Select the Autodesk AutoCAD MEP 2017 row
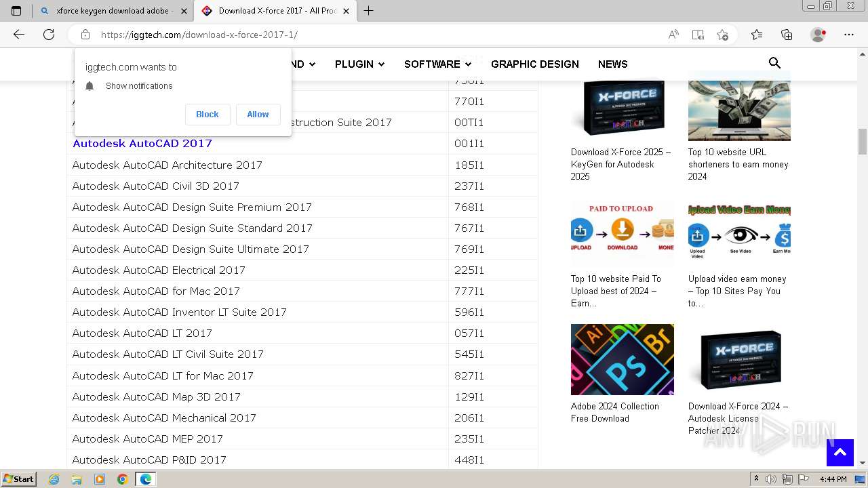This screenshot has height=488, width=868. [302, 439]
